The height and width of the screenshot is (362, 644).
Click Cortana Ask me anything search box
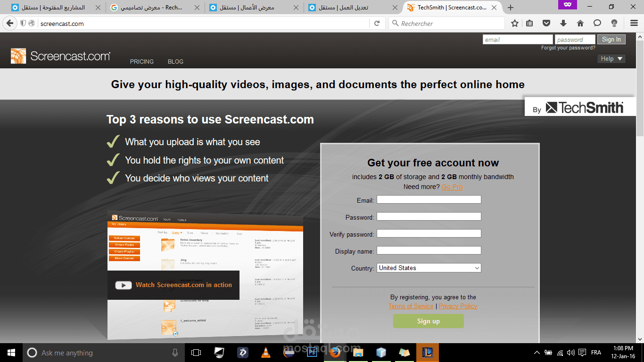tap(103, 353)
